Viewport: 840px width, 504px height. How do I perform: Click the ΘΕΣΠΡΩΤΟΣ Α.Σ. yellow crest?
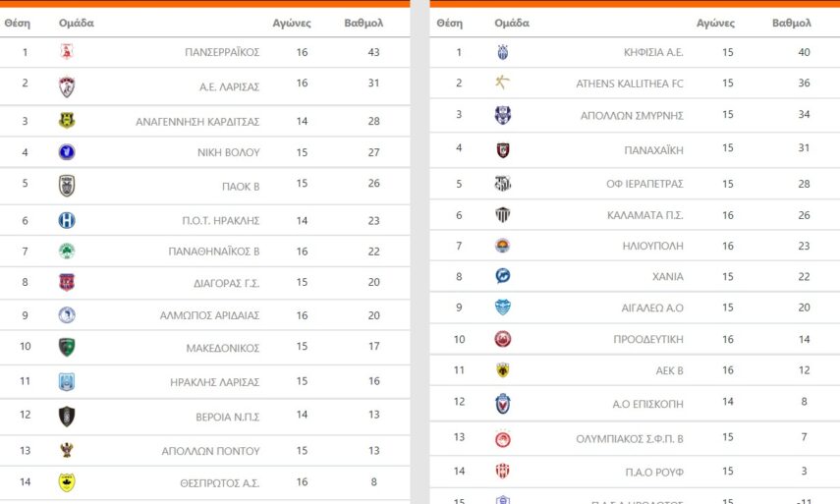tap(67, 482)
